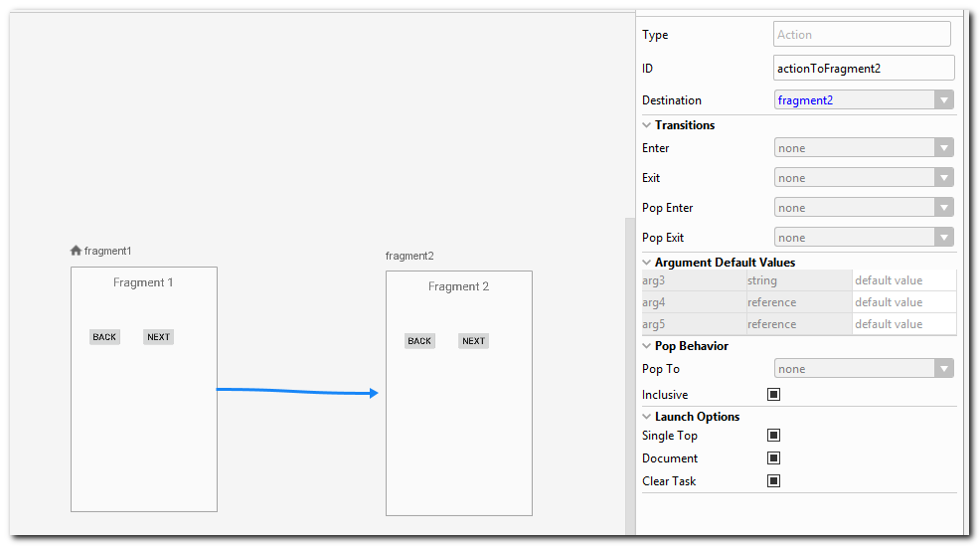
Task: Open the Pop To dropdown
Action: click(863, 369)
